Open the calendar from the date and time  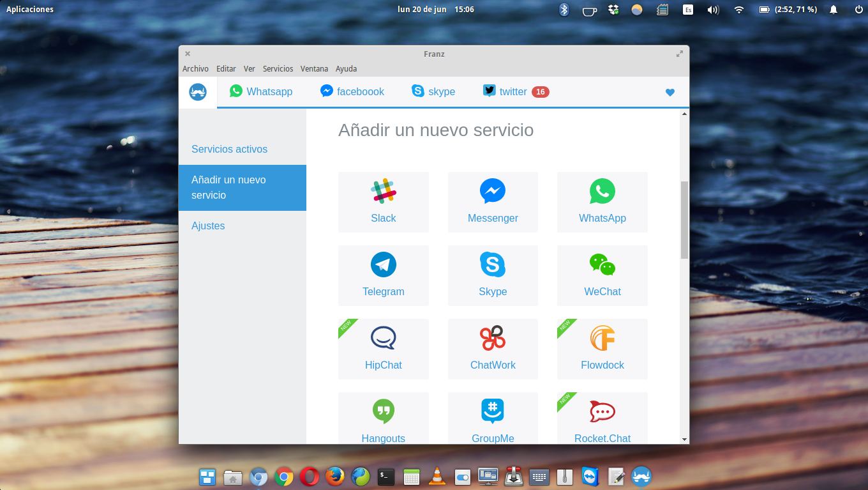435,9
